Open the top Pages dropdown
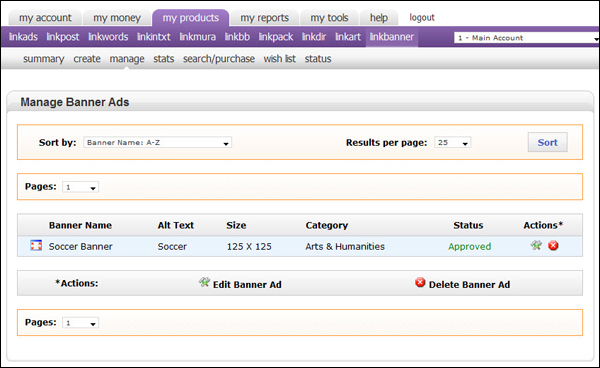This screenshot has width=600, height=368. (x=80, y=187)
